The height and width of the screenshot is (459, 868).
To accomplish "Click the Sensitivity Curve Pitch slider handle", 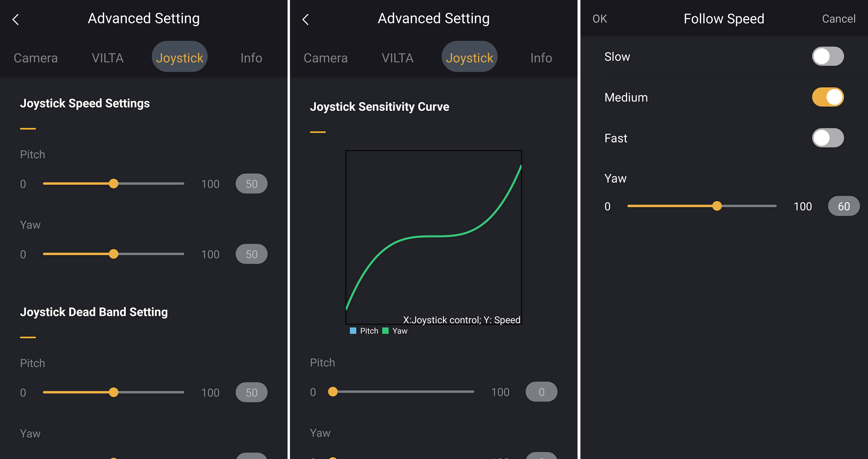I will [x=333, y=392].
